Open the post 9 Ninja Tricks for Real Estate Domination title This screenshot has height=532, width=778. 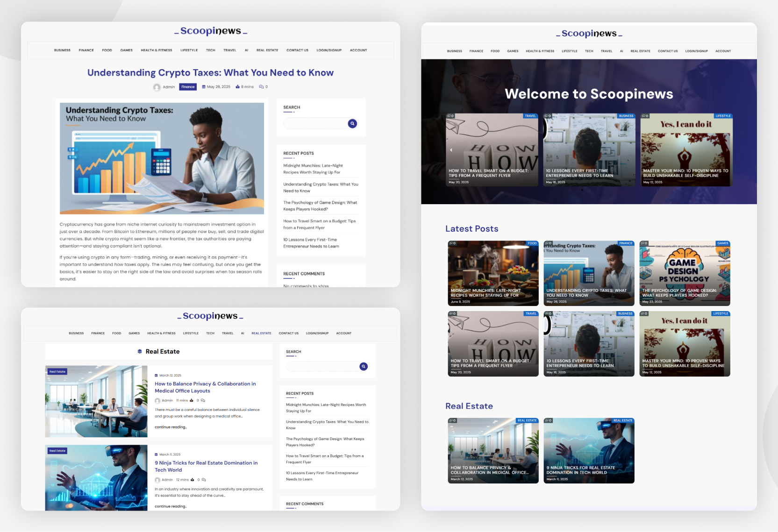[206, 466]
